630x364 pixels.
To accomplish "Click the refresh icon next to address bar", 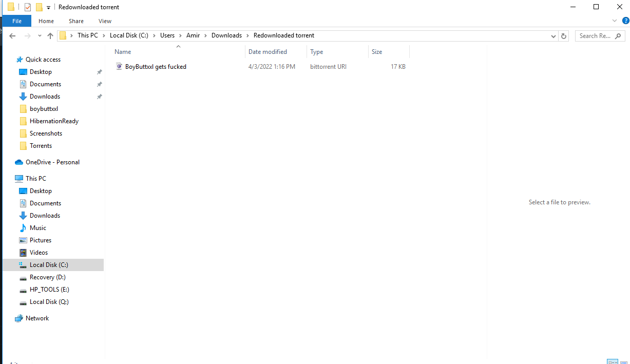I will pos(563,35).
